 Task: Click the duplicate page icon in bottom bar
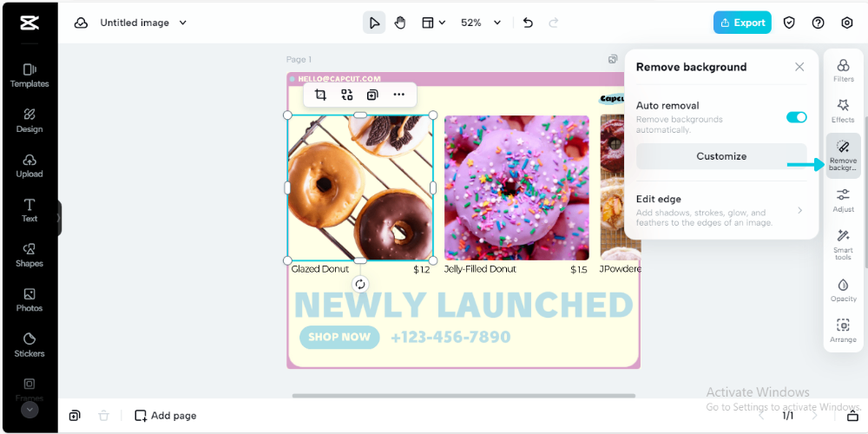point(75,416)
